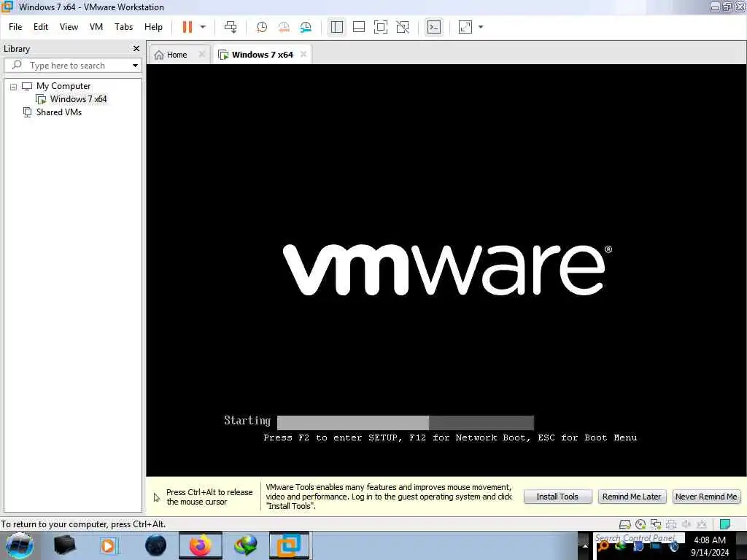Close the Library panel
747x560 pixels.
(136, 49)
